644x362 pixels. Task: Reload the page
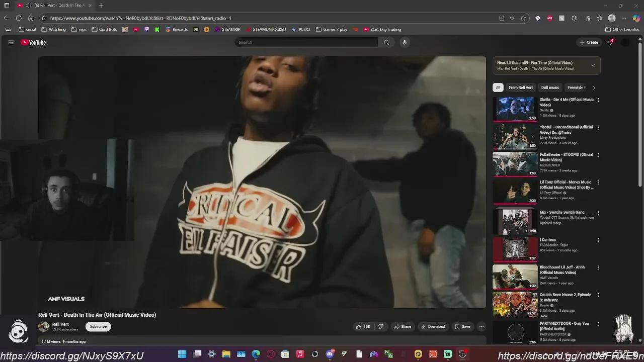pyautogui.click(x=19, y=18)
